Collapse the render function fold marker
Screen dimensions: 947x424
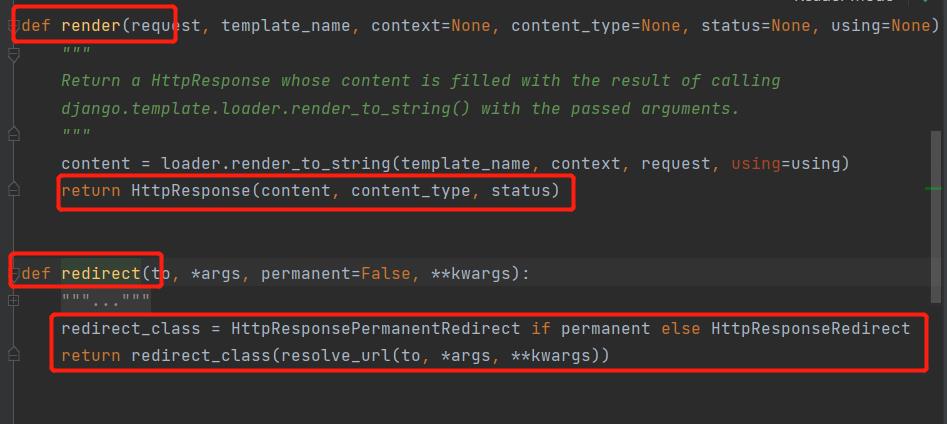[x=14, y=25]
